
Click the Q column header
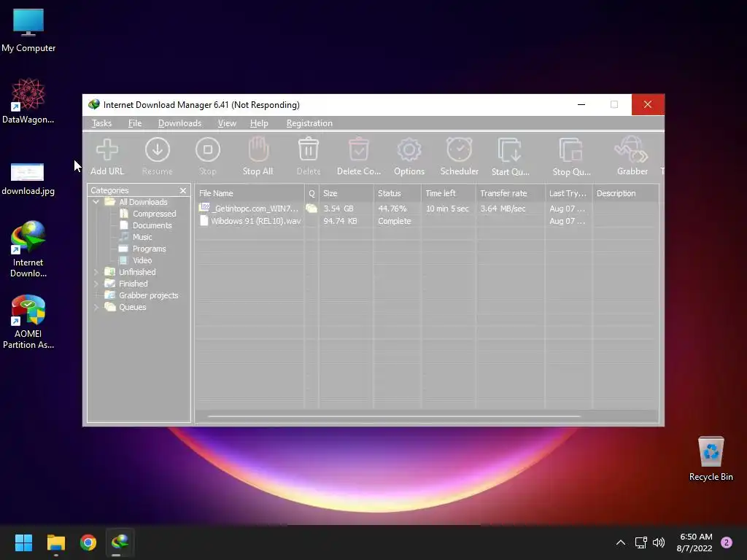click(x=312, y=193)
